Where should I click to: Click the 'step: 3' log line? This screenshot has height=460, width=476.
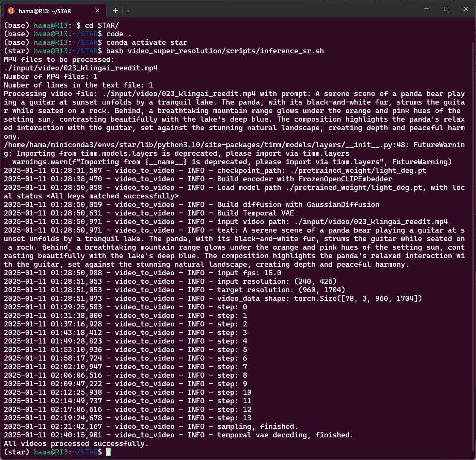126,332
